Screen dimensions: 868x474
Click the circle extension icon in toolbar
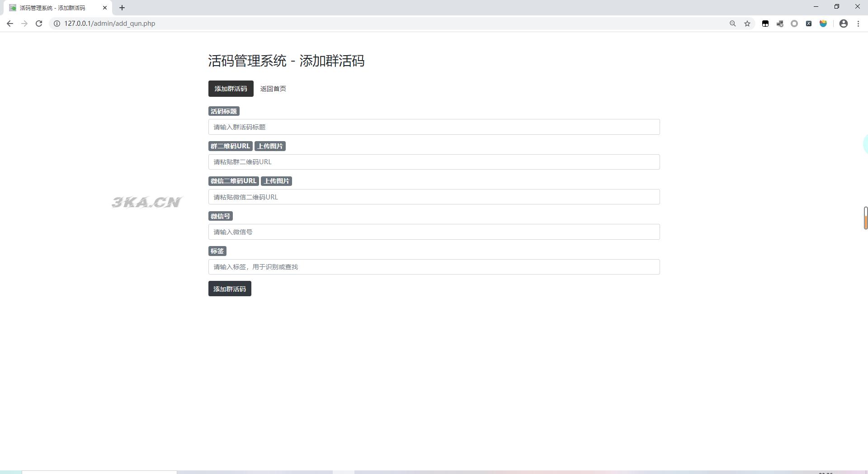(794, 24)
